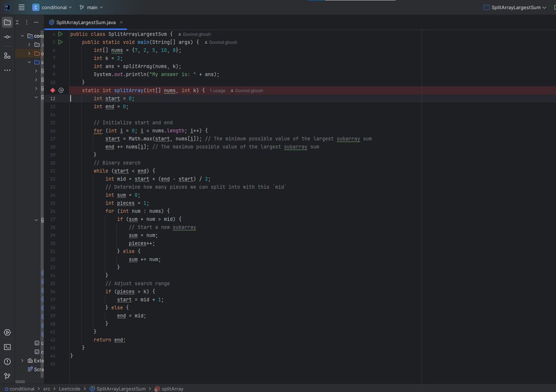Viewport: 556px width, 392px height.
Task: Click 'int k = 2;' line
Action: 108,58
